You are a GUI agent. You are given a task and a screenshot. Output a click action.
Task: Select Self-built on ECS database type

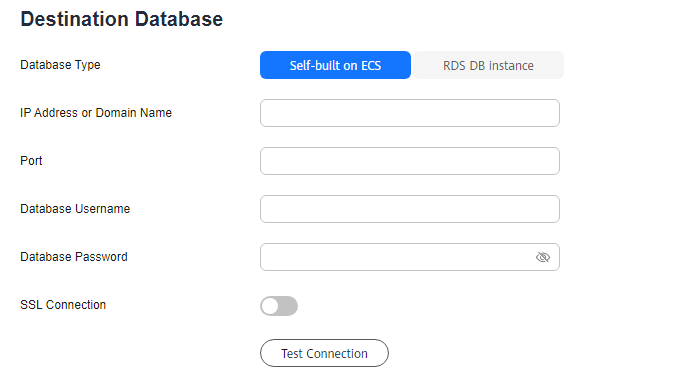tap(335, 65)
